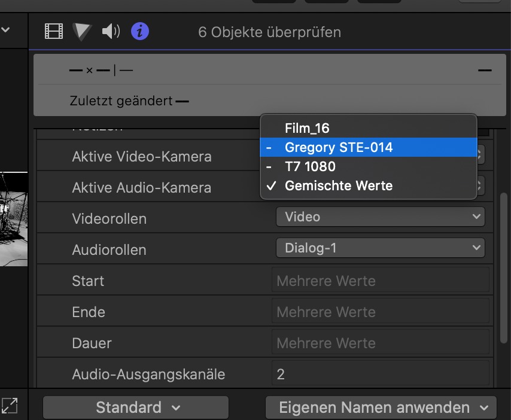Click the Videorollen label

pyautogui.click(x=109, y=218)
